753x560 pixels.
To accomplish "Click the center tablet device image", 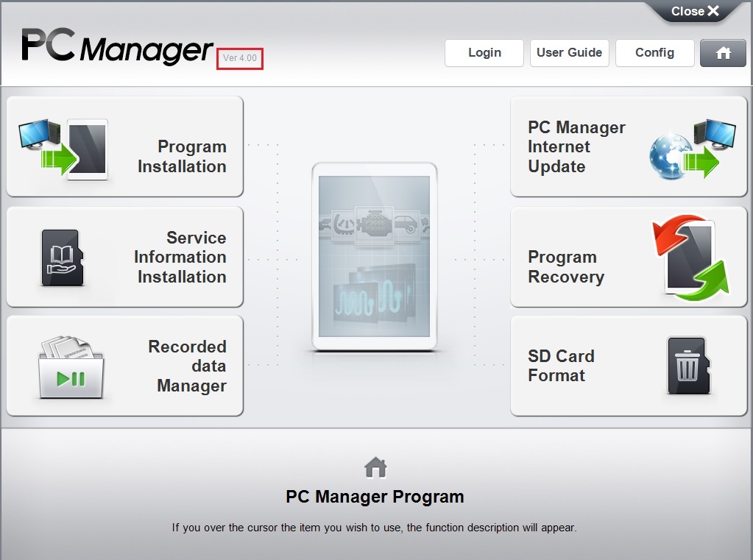I will click(375, 257).
